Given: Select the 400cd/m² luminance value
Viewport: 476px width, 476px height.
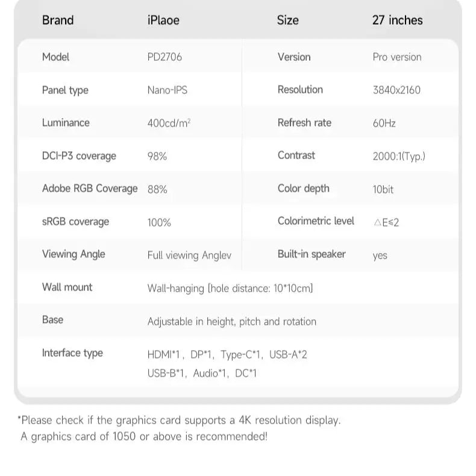Looking at the screenshot, I should click(169, 123).
